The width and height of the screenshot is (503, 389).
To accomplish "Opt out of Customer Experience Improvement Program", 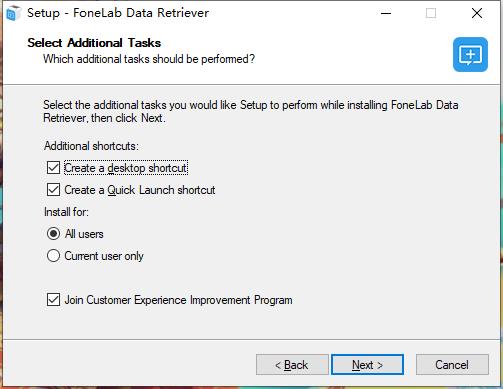I will pyautogui.click(x=53, y=300).
